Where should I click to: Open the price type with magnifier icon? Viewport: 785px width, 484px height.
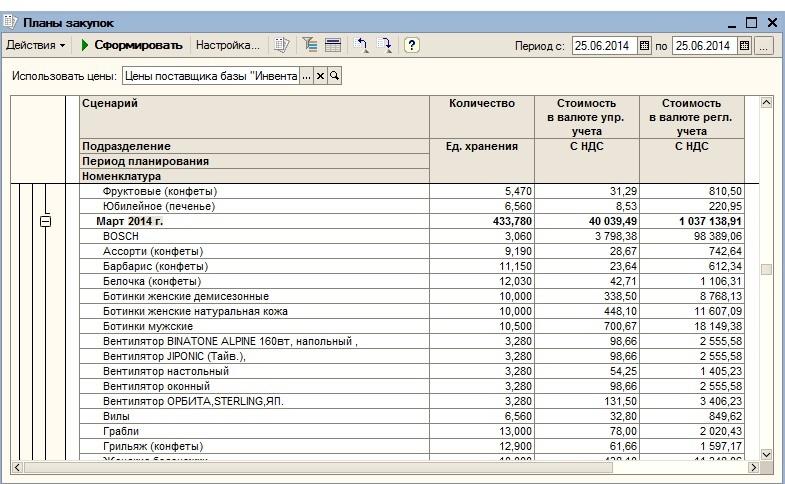(334, 76)
